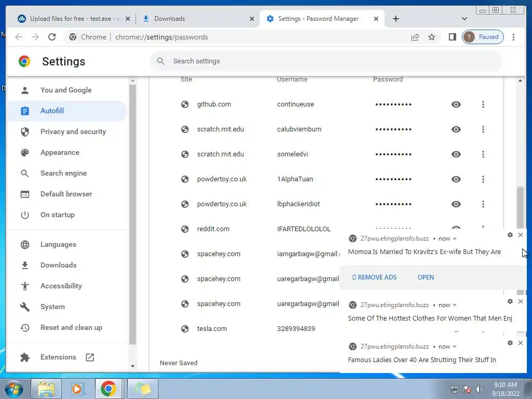Open Windows Explorer from the taskbar

(x=46, y=389)
